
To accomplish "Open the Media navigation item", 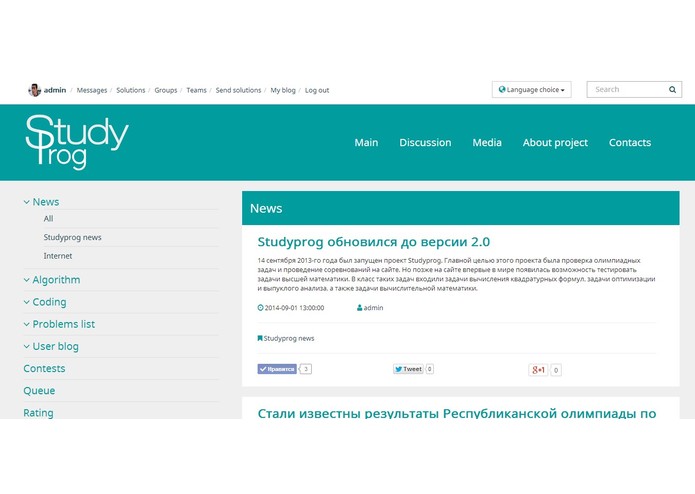I will [x=487, y=142].
